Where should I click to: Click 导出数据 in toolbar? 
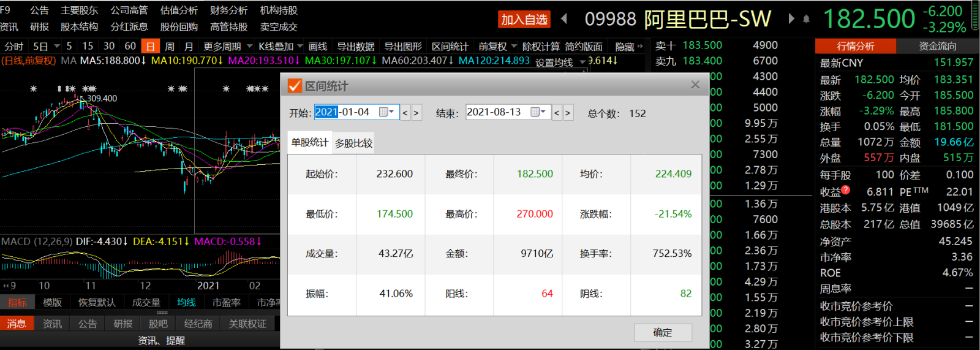(x=355, y=47)
